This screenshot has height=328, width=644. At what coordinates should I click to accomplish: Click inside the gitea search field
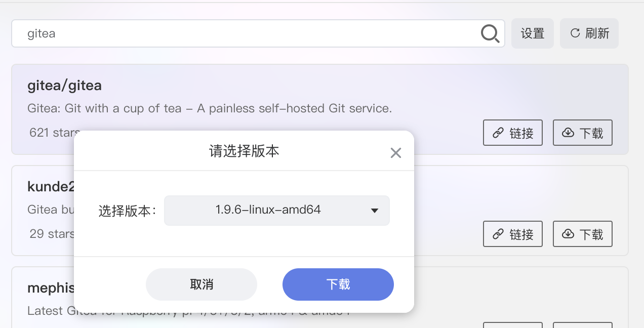click(203, 33)
